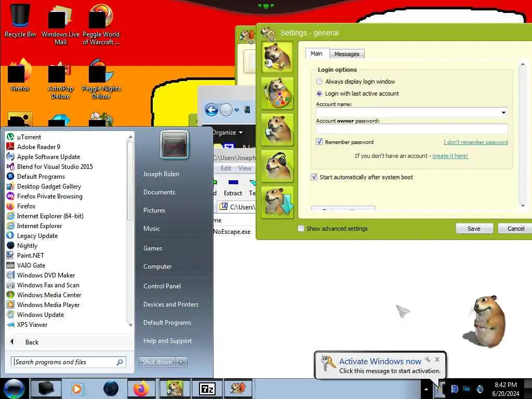The image size is (532, 399).
Task: Open explorer navigation history dropdown arrow
Action: [x=237, y=110]
